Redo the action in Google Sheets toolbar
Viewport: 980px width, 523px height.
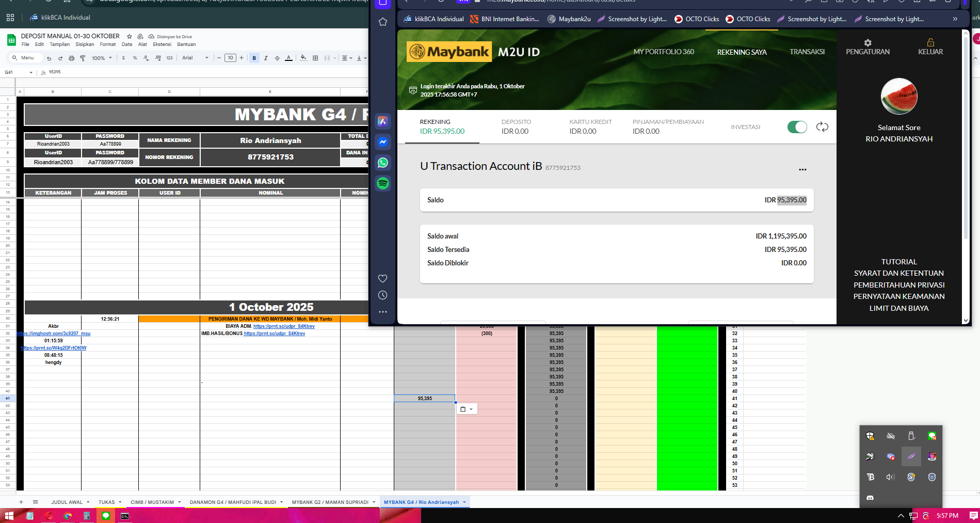60,58
